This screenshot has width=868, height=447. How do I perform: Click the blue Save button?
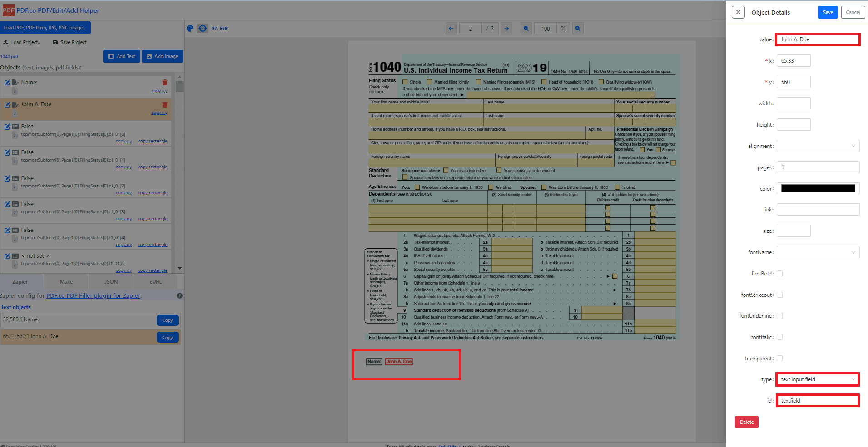click(x=828, y=12)
